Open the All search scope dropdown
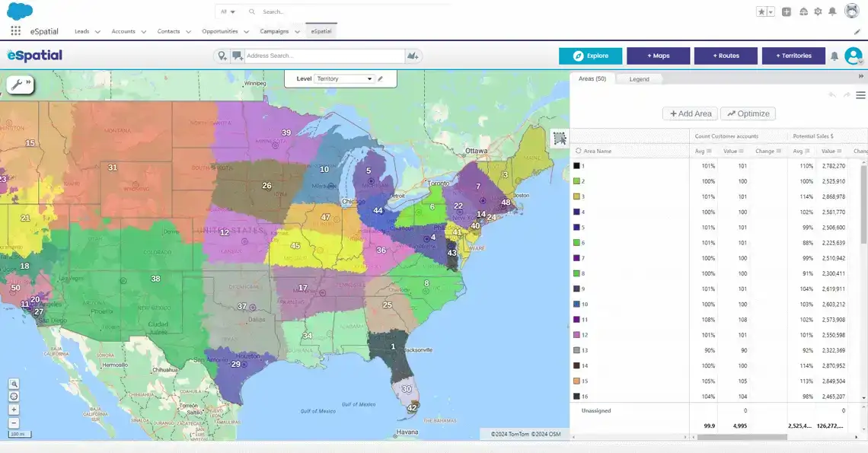The height and width of the screenshot is (453, 868). pos(228,11)
